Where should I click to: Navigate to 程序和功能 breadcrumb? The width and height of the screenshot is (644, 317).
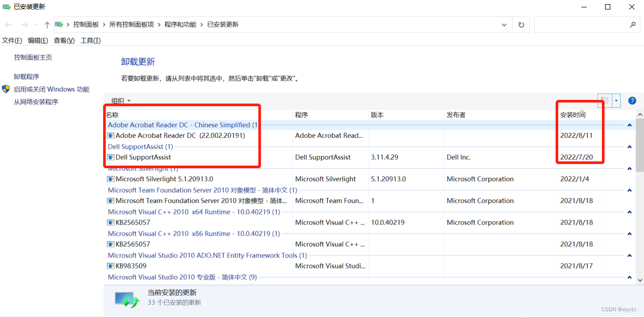click(180, 25)
